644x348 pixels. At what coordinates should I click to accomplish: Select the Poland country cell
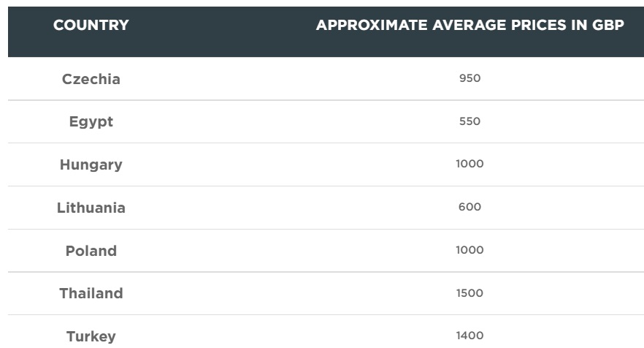[91, 251]
